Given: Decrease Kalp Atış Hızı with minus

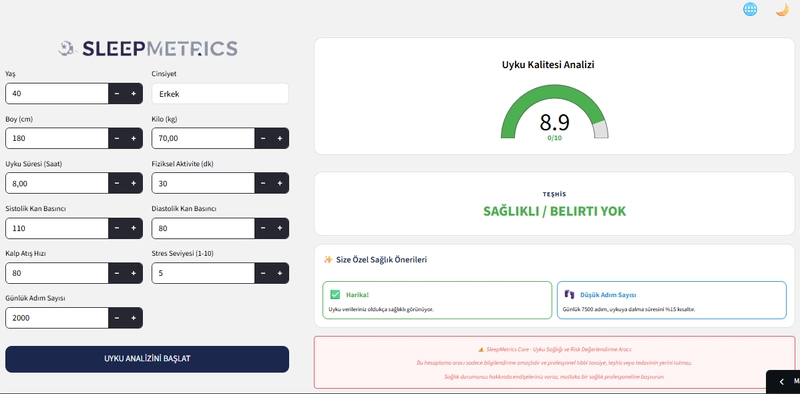Looking at the screenshot, I should (x=117, y=273).
